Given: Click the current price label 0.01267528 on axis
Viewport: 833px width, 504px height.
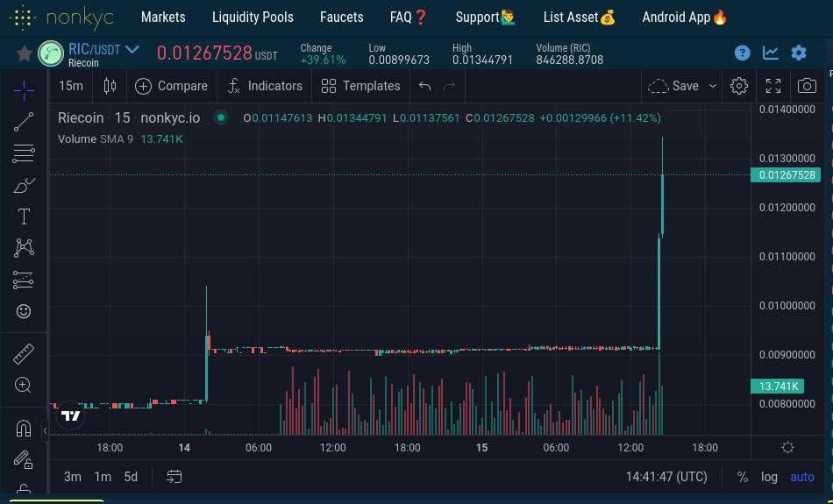Looking at the screenshot, I should [786, 174].
